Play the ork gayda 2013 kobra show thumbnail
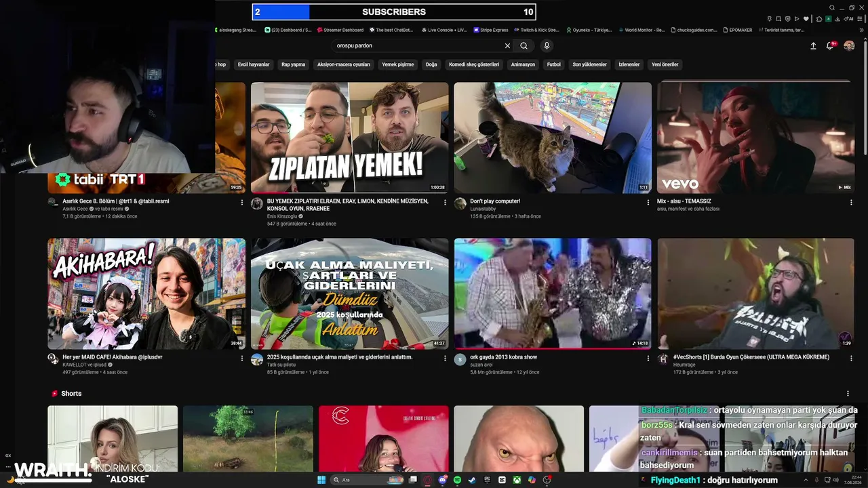This screenshot has width=868, height=488. pos(553,293)
